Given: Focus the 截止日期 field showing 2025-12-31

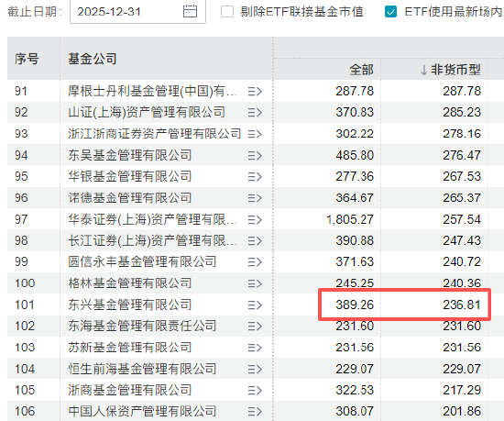Looking at the screenshot, I should point(137,12).
